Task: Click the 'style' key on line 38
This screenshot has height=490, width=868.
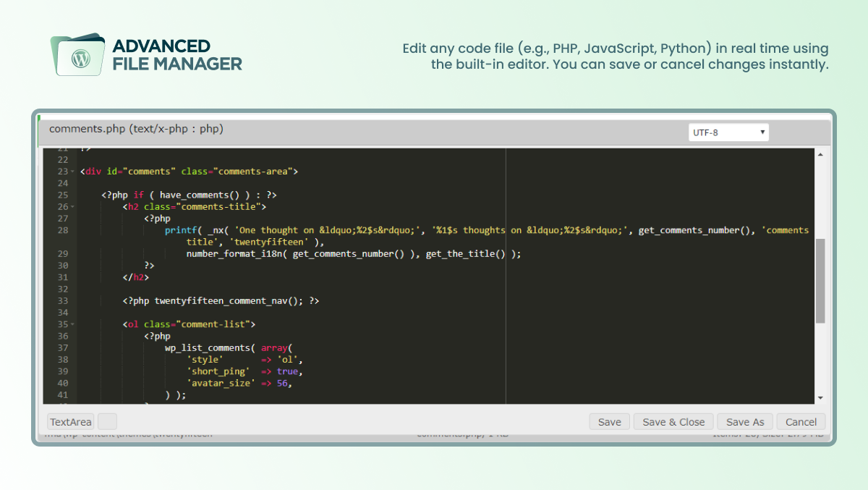Action: tap(205, 360)
